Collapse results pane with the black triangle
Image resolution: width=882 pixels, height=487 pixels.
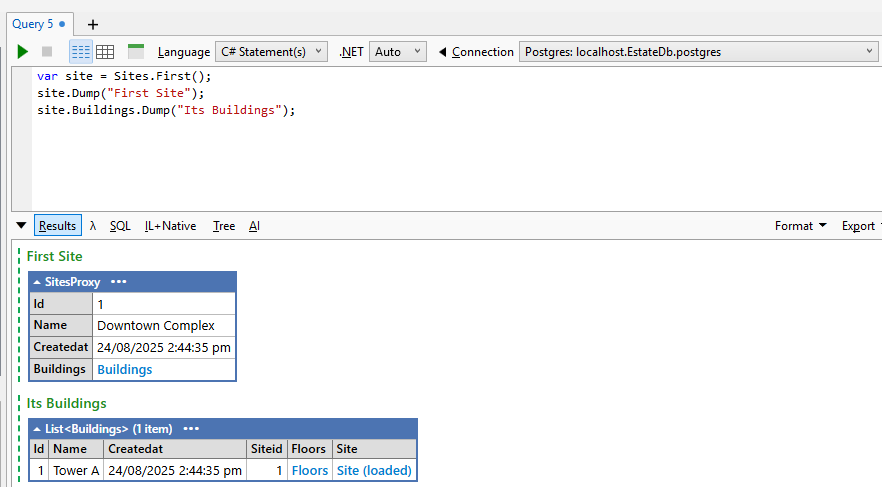[x=21, y=226]
